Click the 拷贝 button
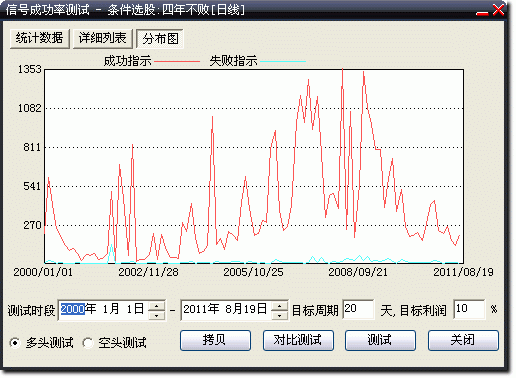The width and height of the screenshot is (516, 378). point(215,340)
